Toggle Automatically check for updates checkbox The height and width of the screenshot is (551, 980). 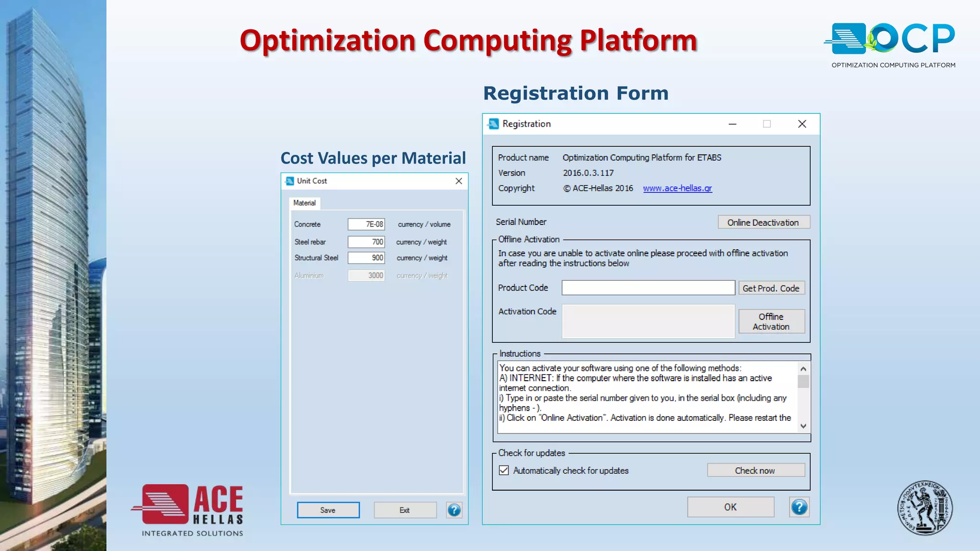tap(504, 470)
